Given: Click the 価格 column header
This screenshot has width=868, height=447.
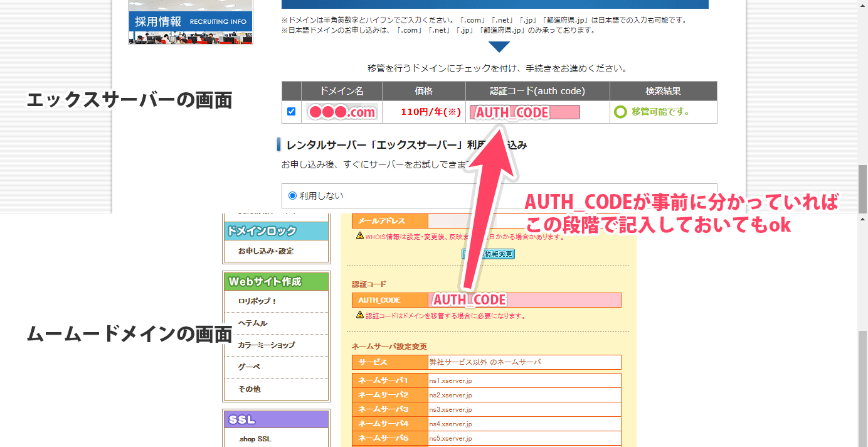Looking at the screenshot, I should pyautogui.click(x=424, y=91).
